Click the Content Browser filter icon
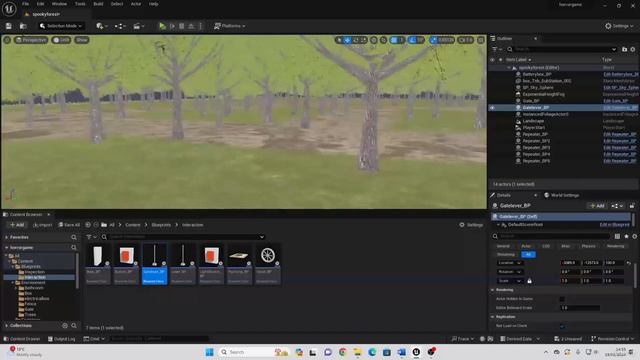 [x=91, y=237]
